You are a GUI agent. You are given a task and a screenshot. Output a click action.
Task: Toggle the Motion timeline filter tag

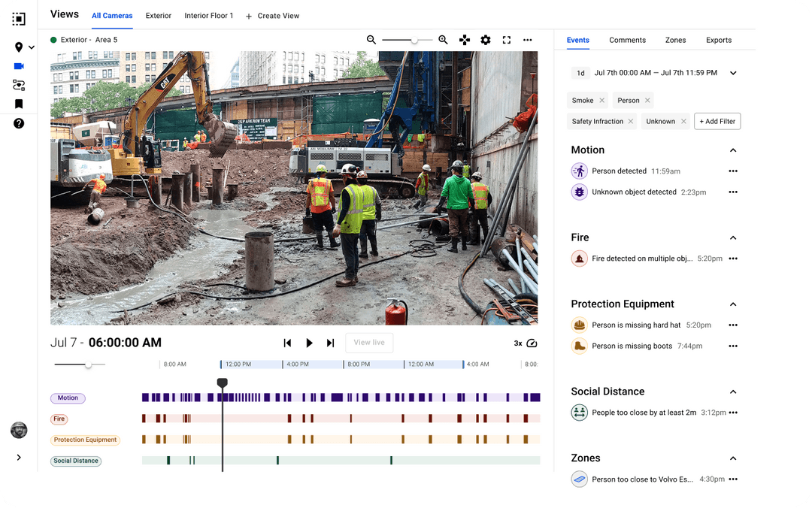pos(68,398)
